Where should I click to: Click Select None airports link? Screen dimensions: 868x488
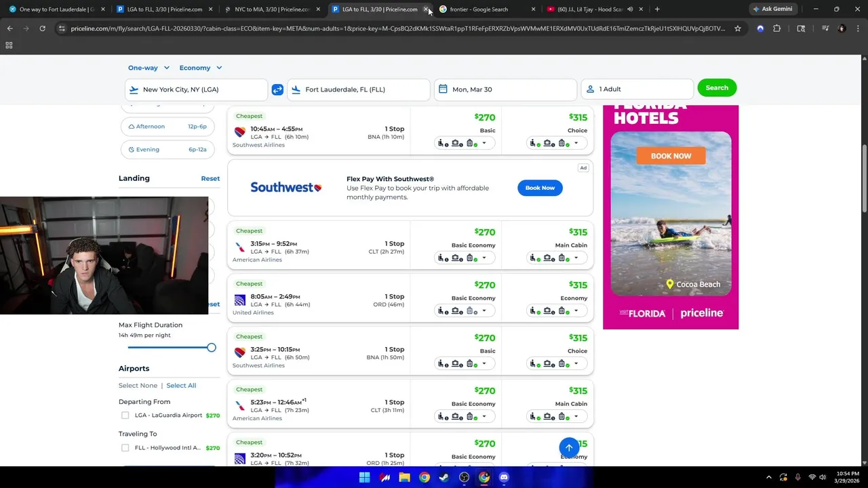tap(138, 386)
